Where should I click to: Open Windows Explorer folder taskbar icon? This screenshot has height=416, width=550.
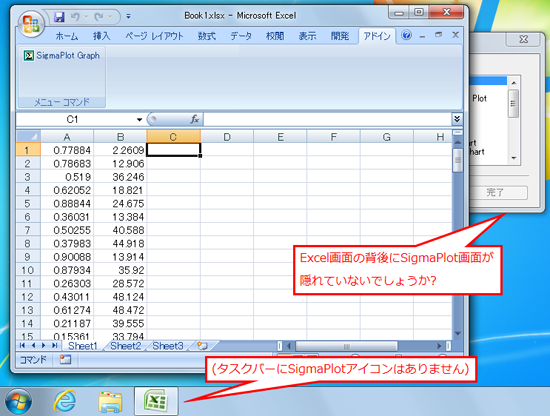point(110,402)
